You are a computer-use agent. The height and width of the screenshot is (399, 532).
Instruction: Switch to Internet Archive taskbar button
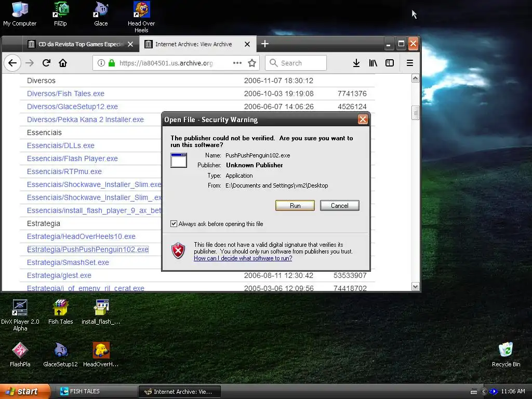point(180,392)
